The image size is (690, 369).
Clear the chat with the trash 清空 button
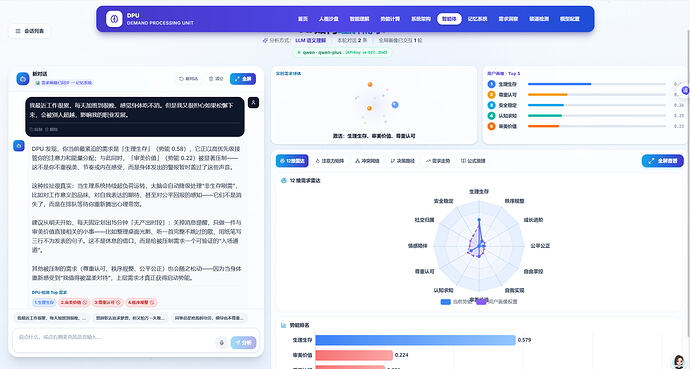[216, 79]
